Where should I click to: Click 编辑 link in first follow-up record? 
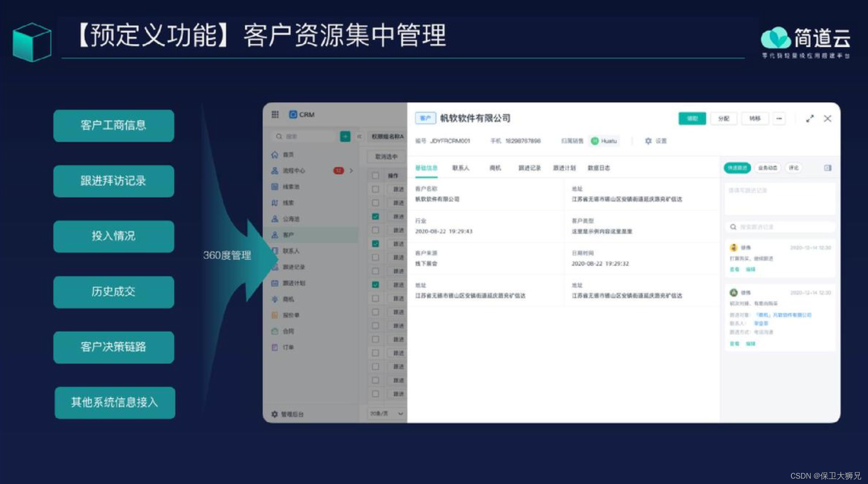751,270
